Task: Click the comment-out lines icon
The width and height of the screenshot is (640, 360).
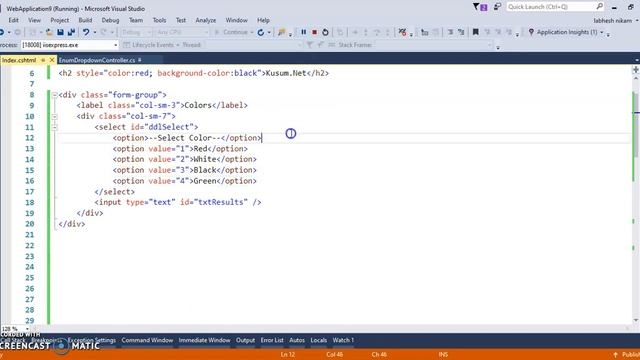Action: pos(450,32)
